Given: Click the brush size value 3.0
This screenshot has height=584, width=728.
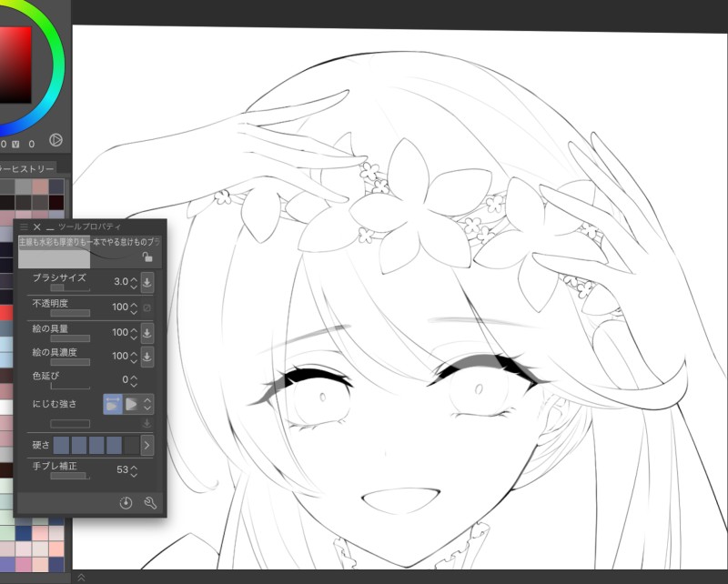Looking at the screenshot, I should point(121,281).
